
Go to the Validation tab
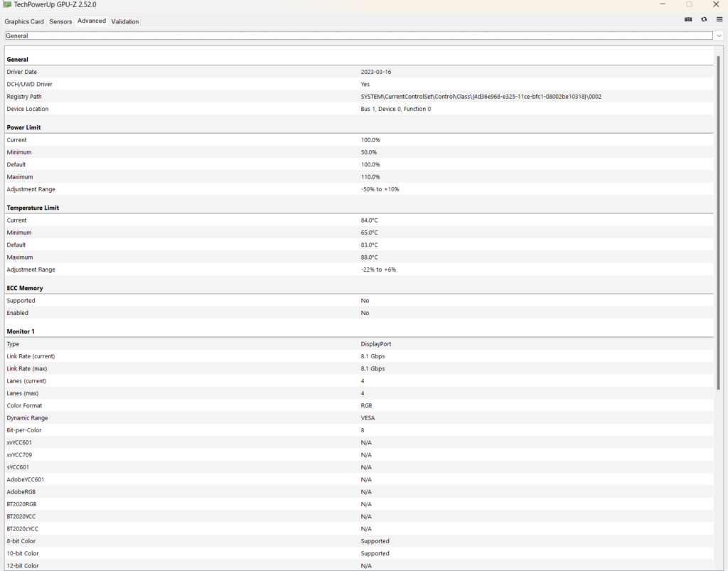pyautogui.click(x=125, y=21)
